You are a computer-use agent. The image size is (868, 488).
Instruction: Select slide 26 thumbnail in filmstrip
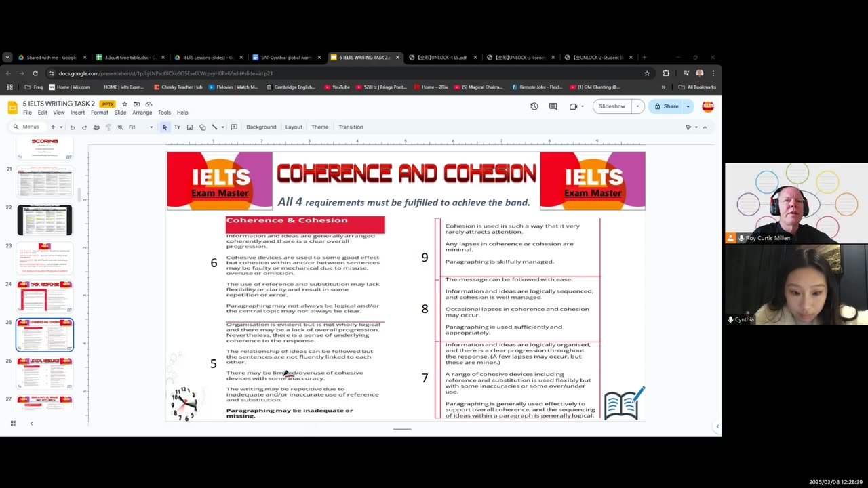45,373
